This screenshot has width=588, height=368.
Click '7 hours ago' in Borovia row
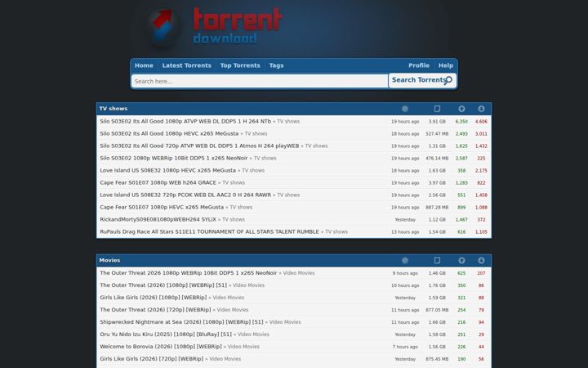405,347
